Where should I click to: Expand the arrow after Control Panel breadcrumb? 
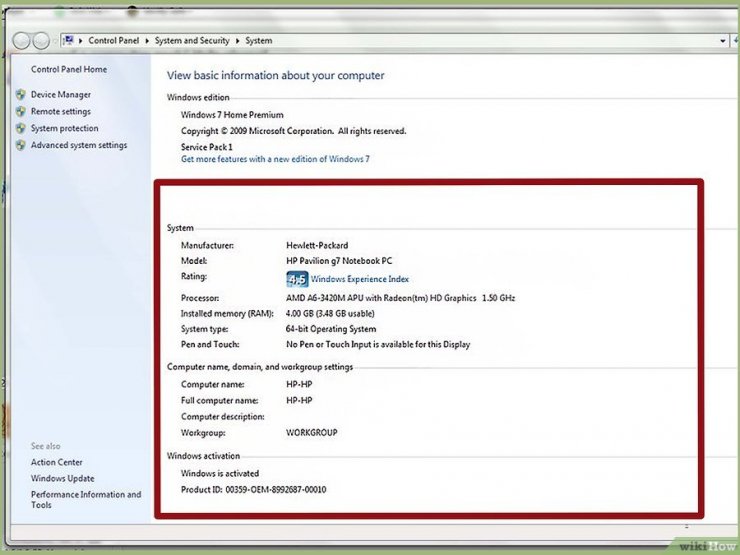(x=147, y=41)
